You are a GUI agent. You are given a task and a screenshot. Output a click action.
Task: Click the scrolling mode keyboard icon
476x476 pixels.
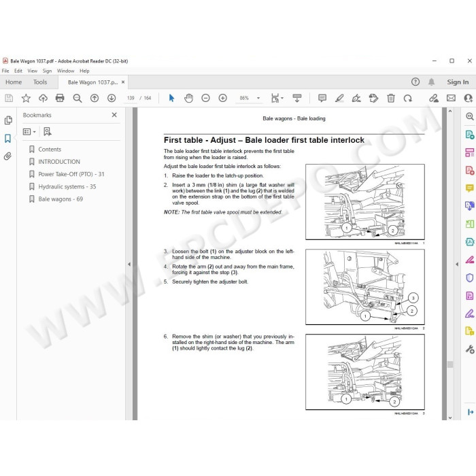(297, 98)
